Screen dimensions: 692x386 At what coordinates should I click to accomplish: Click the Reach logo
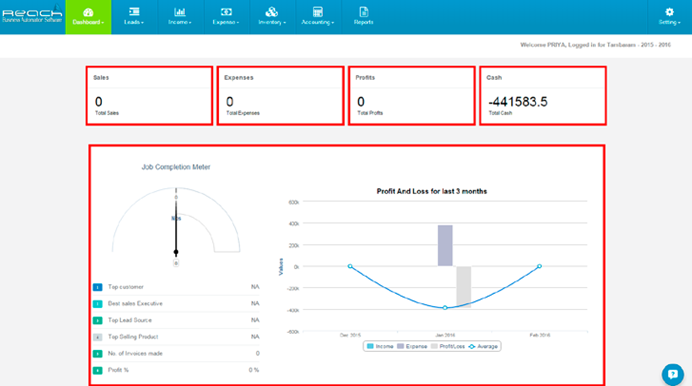pyautogui.click(x=32, y=14)
